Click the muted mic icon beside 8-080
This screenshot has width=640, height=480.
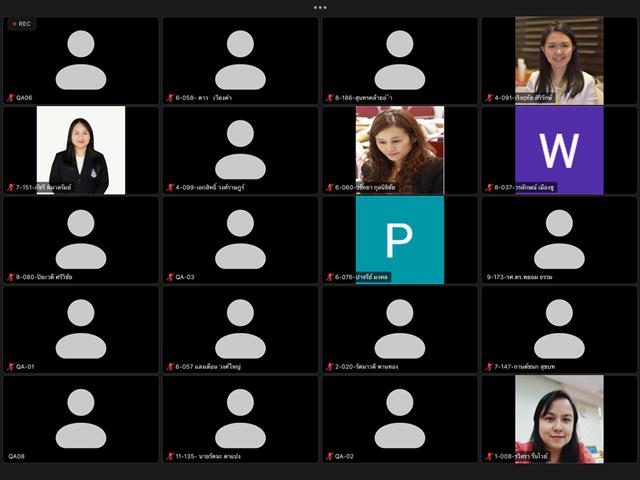point(11,277)
